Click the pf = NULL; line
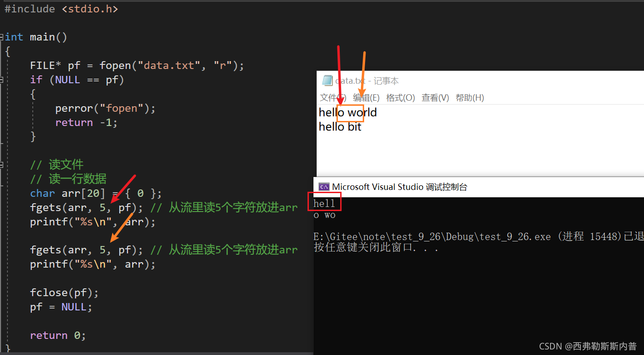Image resolution: width=644 pixels, height=355 pixels. [61, 307]
